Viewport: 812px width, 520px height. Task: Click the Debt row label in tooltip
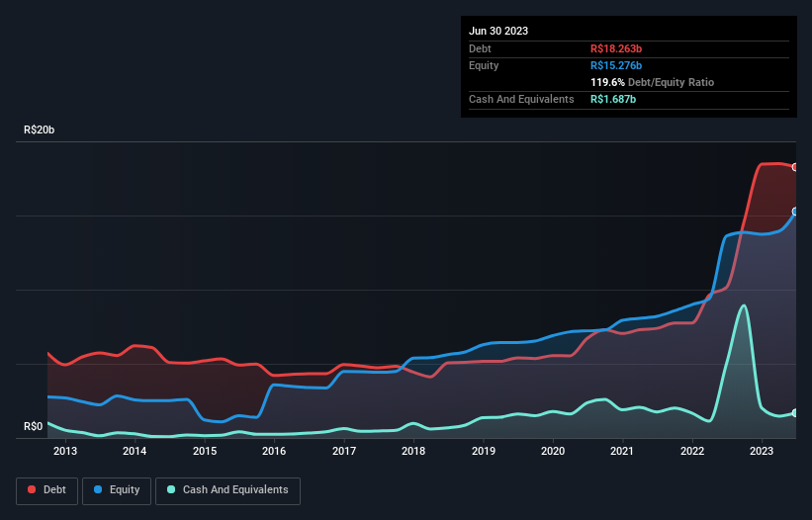(x=480, y=48)
